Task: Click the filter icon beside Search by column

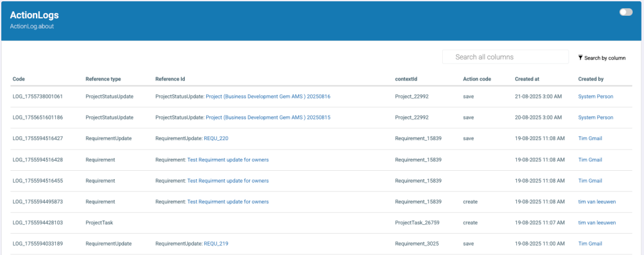Action: [580, 58]
